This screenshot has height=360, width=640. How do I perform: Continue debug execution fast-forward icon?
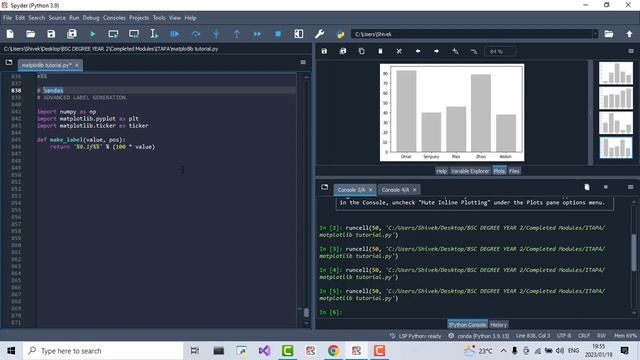coord(257,34)
